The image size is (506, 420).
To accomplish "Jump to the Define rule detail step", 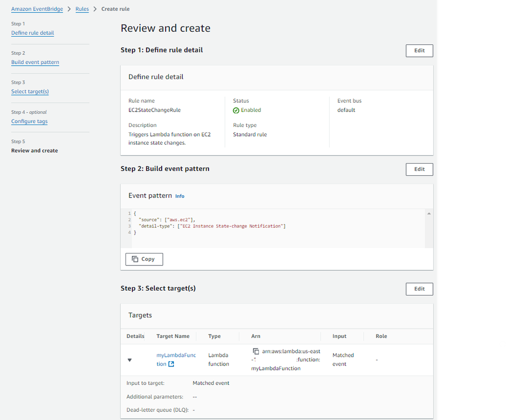I will pyautogui.click(x=33, y=33).
